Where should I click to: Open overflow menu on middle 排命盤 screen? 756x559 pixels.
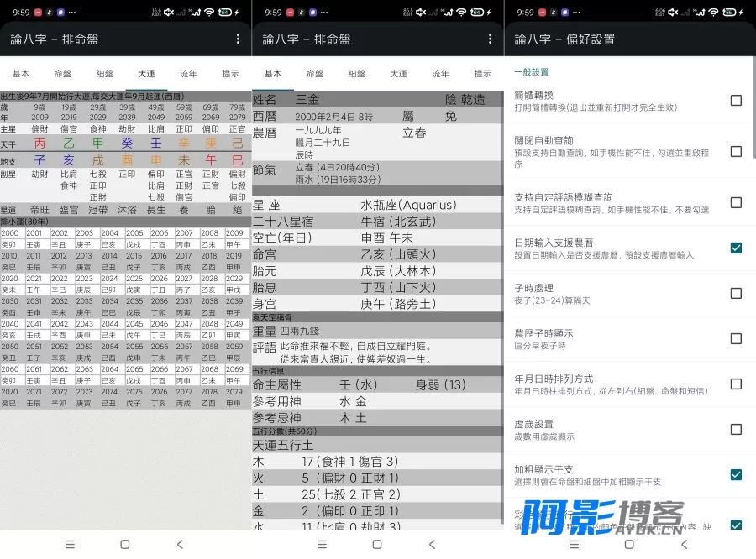click(x=490, y=39)
